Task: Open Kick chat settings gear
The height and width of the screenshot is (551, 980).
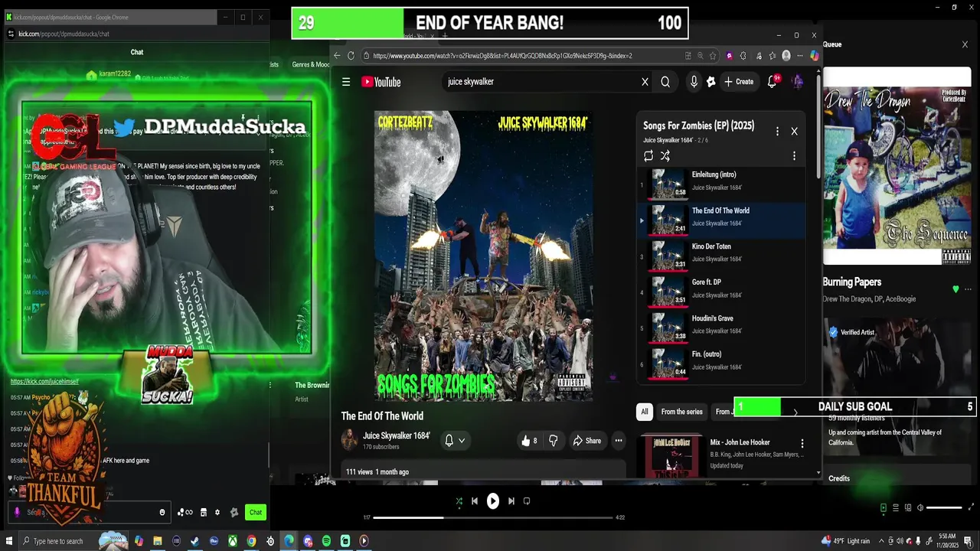Action: [217, 513]
